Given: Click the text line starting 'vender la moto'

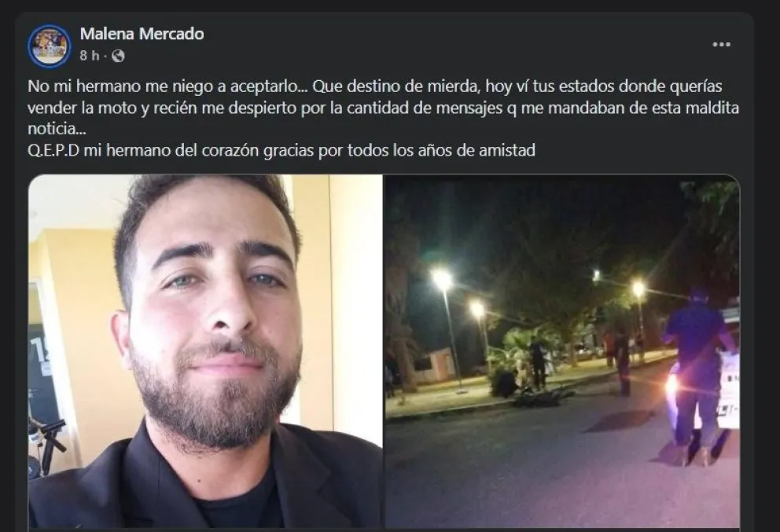Looking at the screenshot, I should pos(384,108).
